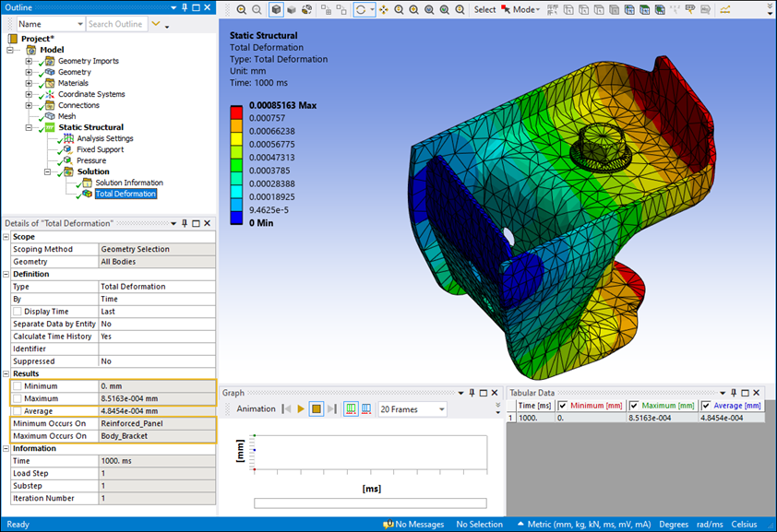
Task: Toggle the Minimum checkbox in Results
Action: (18, 386)
